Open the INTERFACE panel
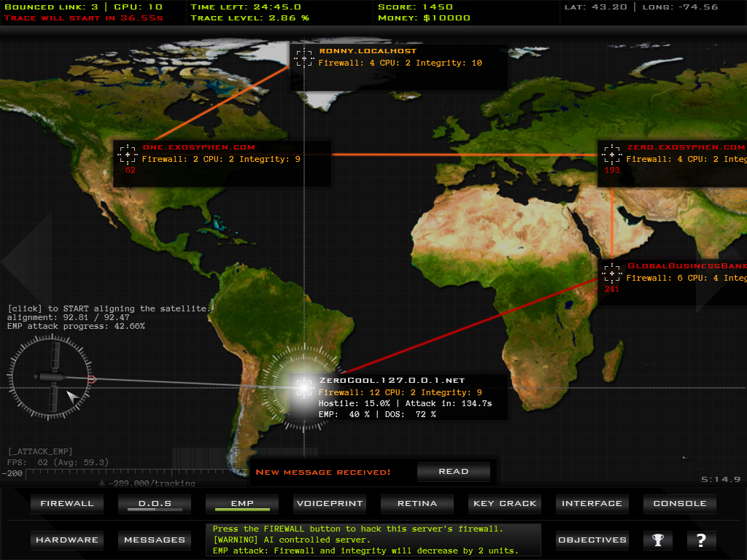This screenshot has width=747, height=560. tap(592, 504)
